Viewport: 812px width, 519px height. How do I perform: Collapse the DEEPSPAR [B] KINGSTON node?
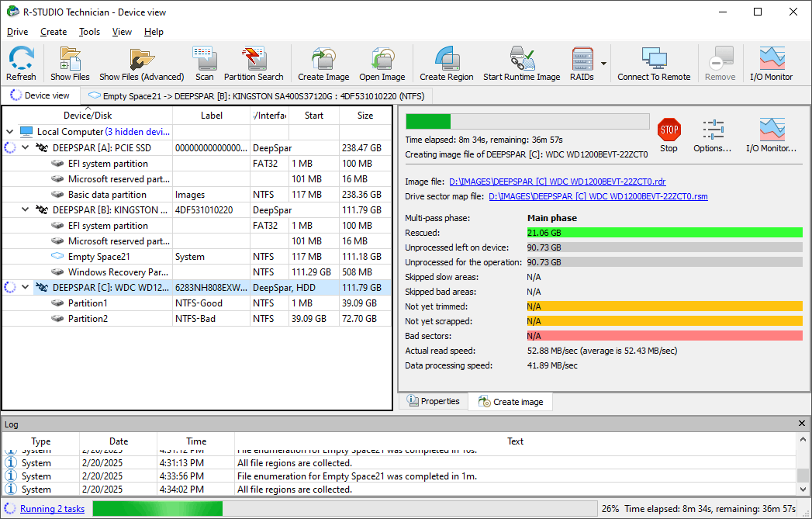pos(25,209)
